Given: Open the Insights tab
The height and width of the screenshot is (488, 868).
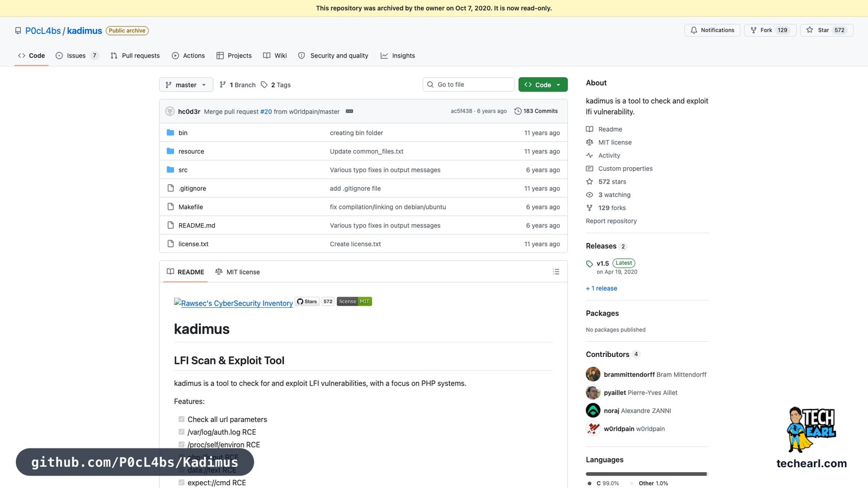Looking at the screenshot, I should [398, 55].
